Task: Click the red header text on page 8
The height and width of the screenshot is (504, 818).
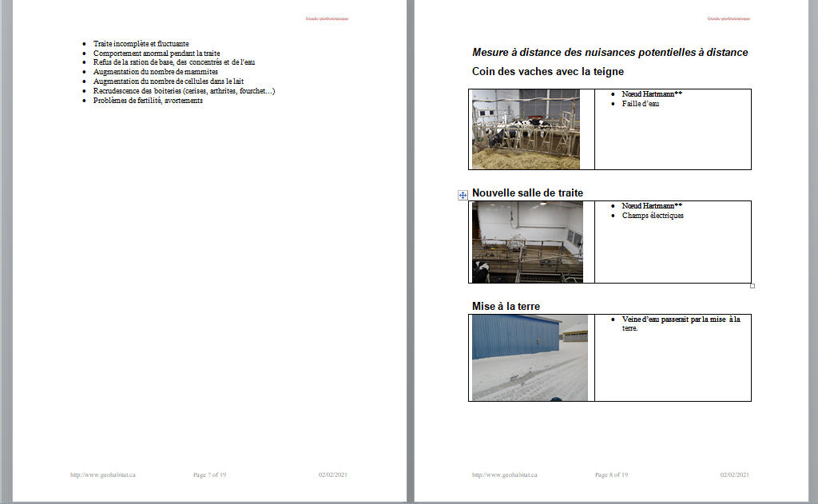Action: click(x=727, y=18)
